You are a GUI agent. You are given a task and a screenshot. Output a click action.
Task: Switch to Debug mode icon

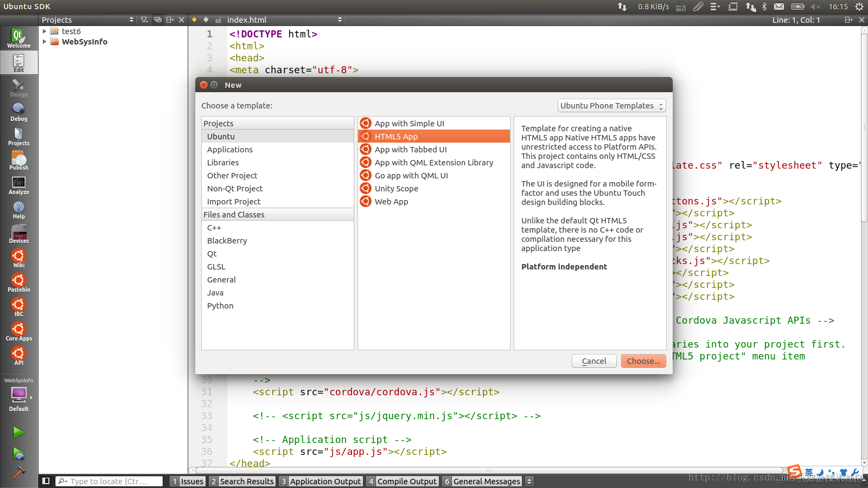[x=18, y=112]
